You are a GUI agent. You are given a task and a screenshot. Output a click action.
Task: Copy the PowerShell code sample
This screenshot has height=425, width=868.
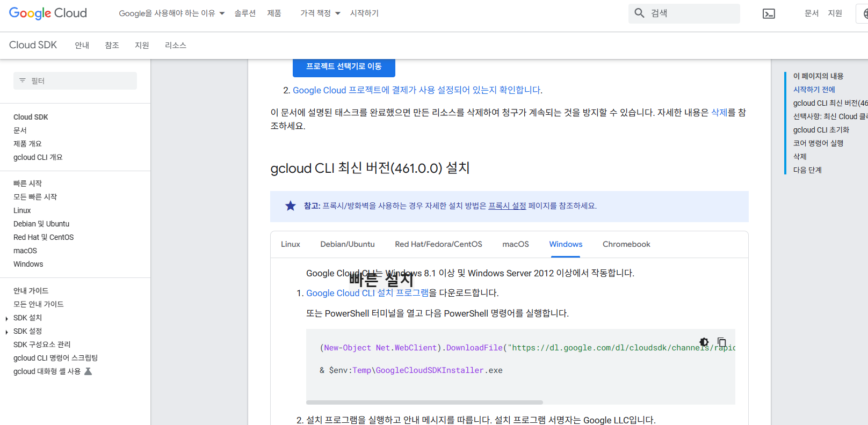pos(722,342)
